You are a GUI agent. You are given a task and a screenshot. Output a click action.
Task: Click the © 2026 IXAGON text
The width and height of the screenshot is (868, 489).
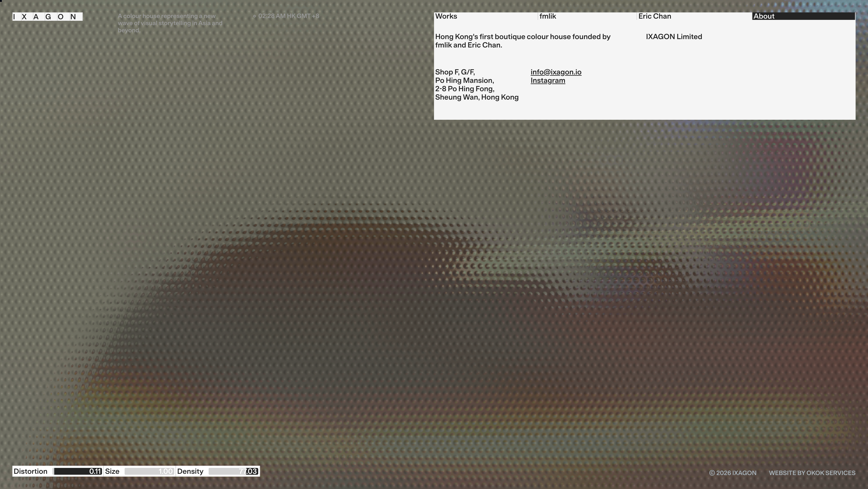click(x=733, y=473)
